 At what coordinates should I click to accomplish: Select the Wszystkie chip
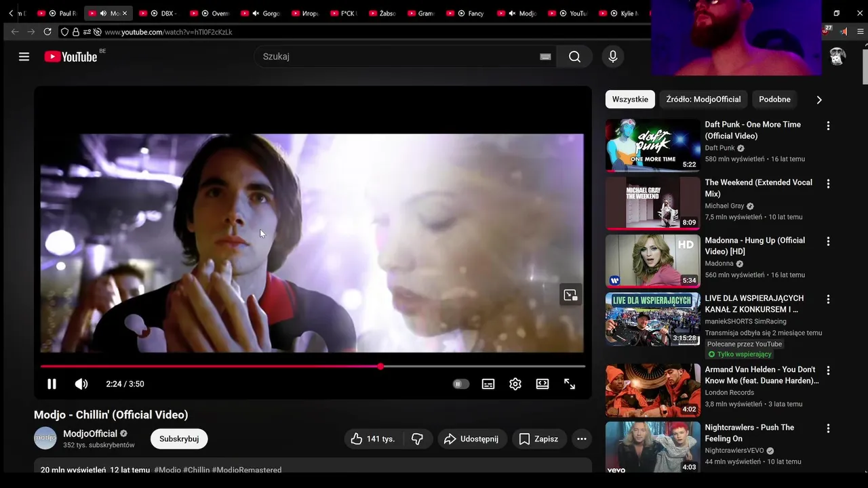[x=630, y=100]
